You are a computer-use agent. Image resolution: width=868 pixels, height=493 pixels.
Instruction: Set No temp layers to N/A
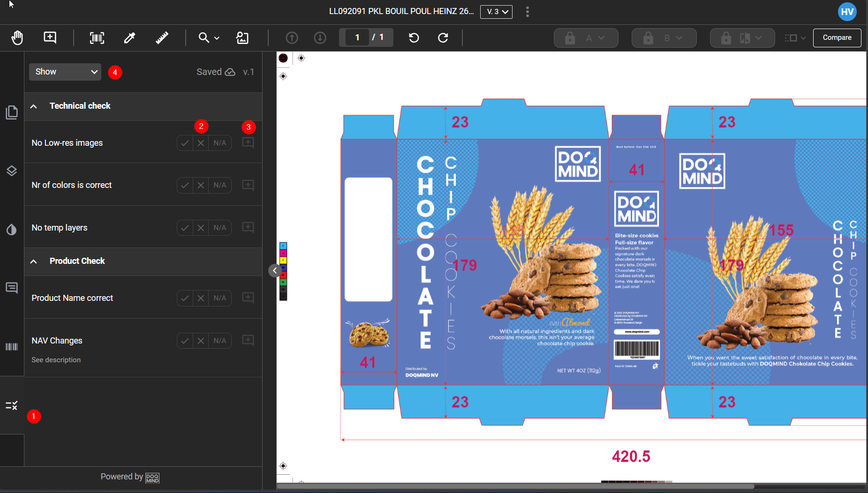pyautogui.click(x=220, y=228)
